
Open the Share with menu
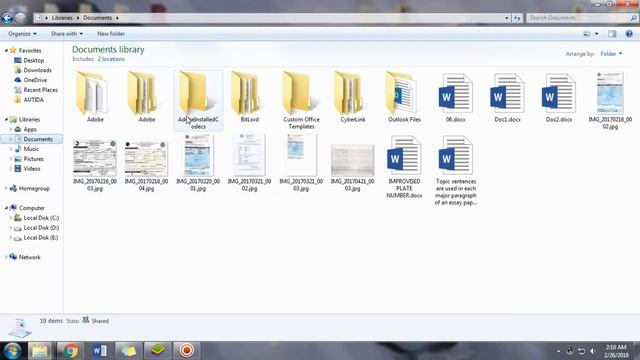[67, 33]
